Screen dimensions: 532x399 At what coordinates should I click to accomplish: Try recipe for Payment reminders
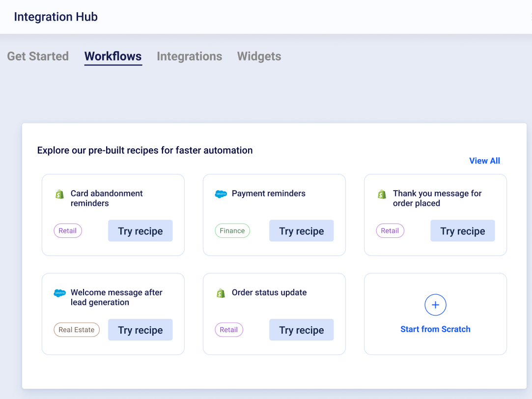click(x=301, y=231)
